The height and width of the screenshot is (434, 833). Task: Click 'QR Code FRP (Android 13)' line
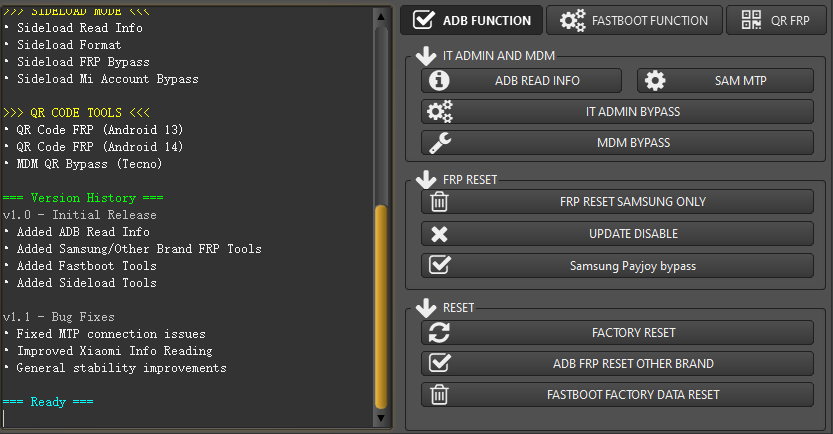click(x=100, y=130)
